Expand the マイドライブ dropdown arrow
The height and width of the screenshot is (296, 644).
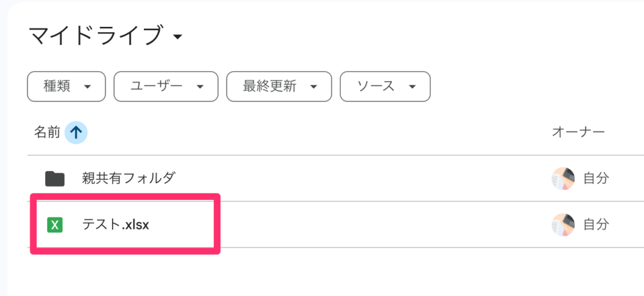(x=177, y=36)
